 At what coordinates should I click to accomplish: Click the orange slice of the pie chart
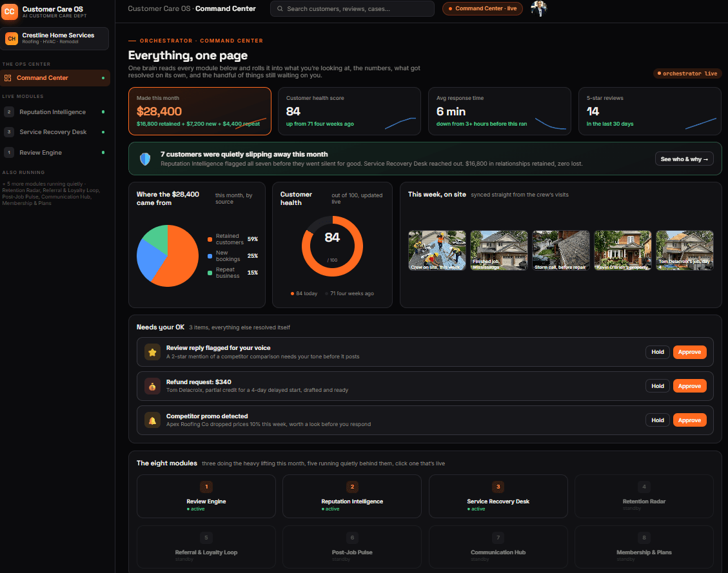click(x=182, y=260)
